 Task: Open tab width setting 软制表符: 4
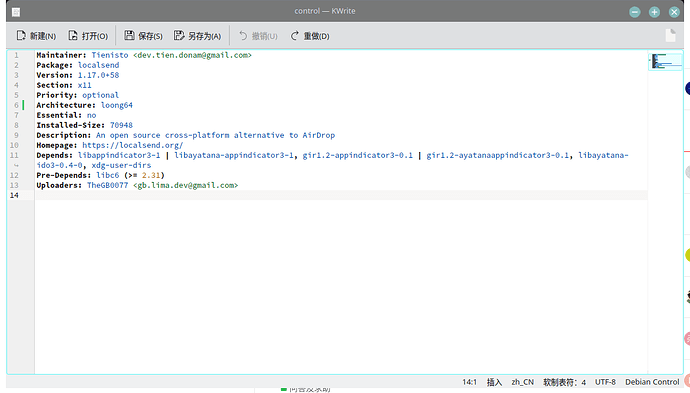point(564,382)
